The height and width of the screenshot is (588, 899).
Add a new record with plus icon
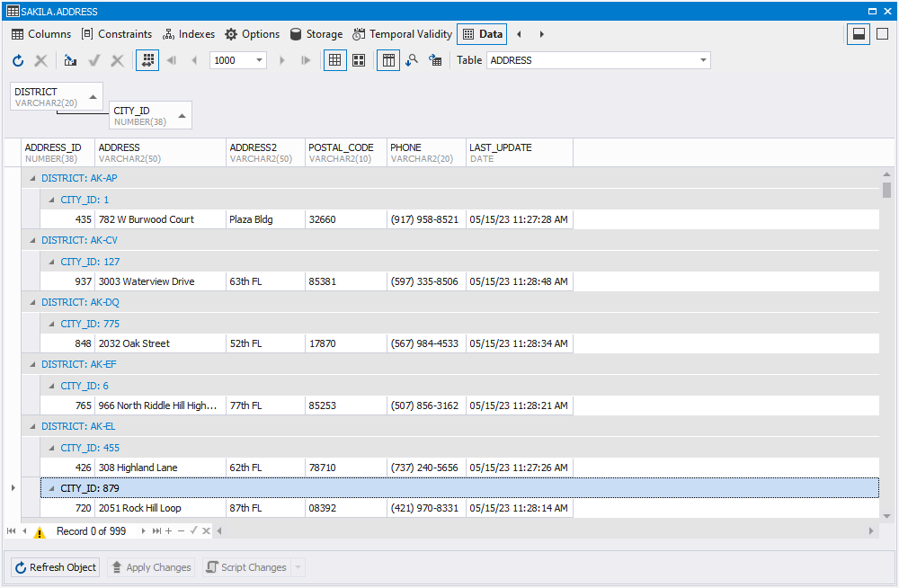pyautogui.click(x=169, y=531)
